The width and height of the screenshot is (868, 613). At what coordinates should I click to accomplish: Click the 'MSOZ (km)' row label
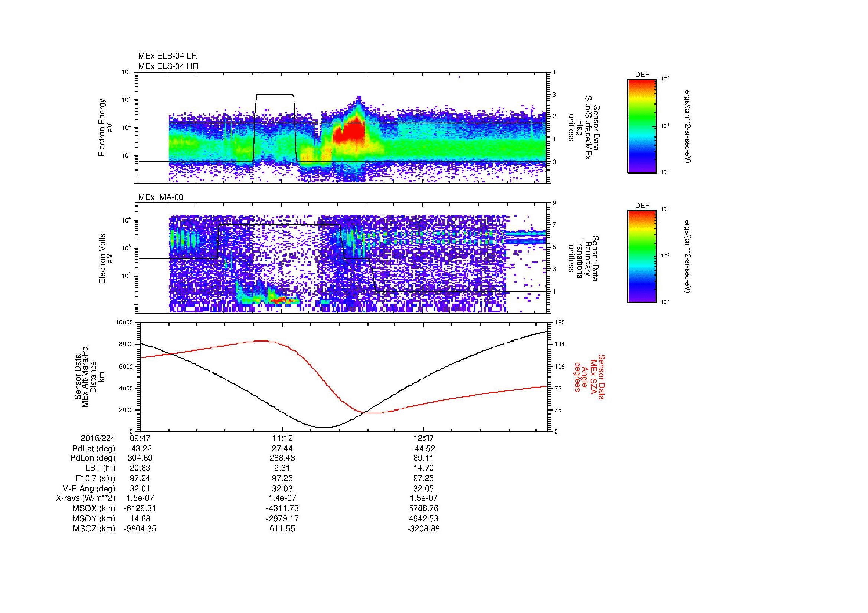pyautogui.click(x=94, y=529)
